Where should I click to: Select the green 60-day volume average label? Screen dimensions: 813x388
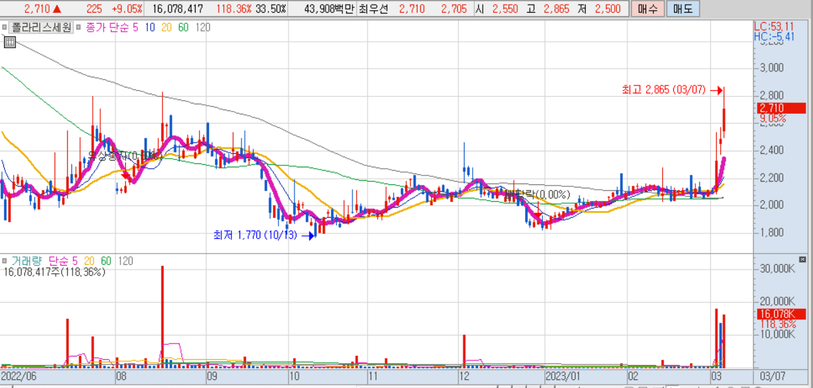tap(106, 261)
